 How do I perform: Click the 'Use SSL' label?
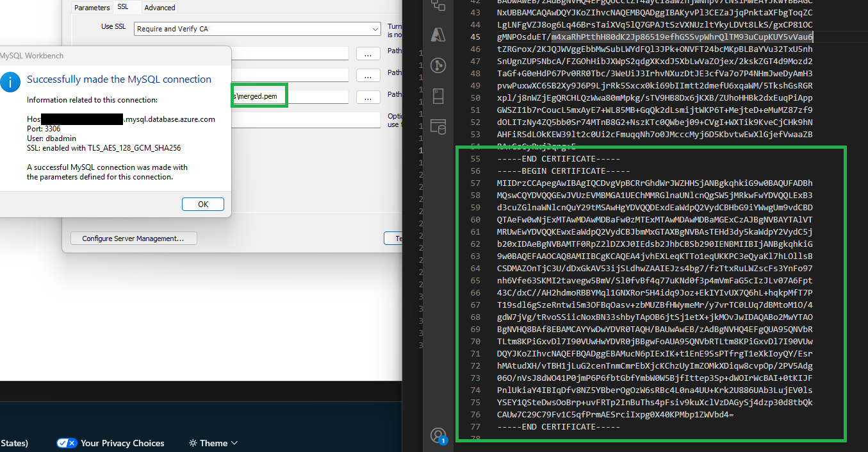pyautogui.click(x=113, y=27)
